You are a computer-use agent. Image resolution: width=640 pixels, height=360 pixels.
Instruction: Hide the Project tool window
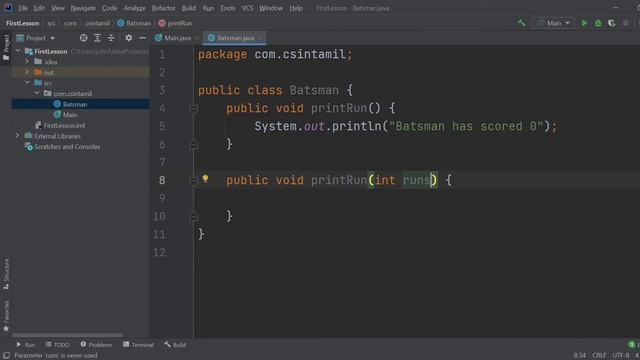coord(142,38)
